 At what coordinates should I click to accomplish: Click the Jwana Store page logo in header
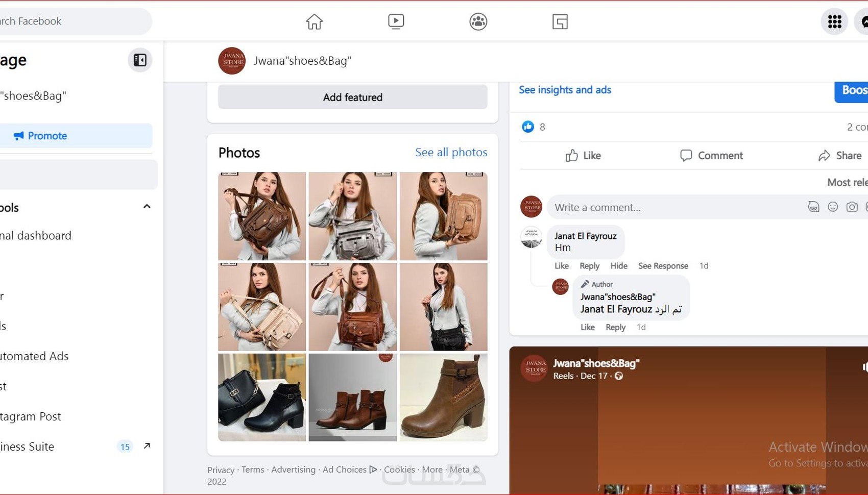pyautogui.click(x=232, y=61)
